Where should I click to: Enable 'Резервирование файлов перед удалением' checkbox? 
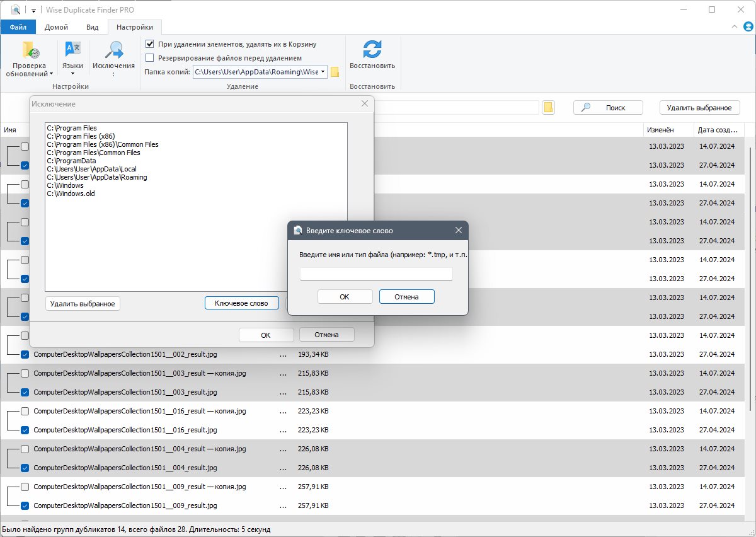click(150, 58)
